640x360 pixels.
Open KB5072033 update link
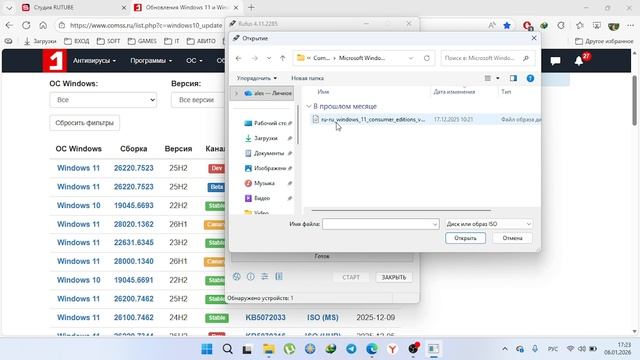265,318
